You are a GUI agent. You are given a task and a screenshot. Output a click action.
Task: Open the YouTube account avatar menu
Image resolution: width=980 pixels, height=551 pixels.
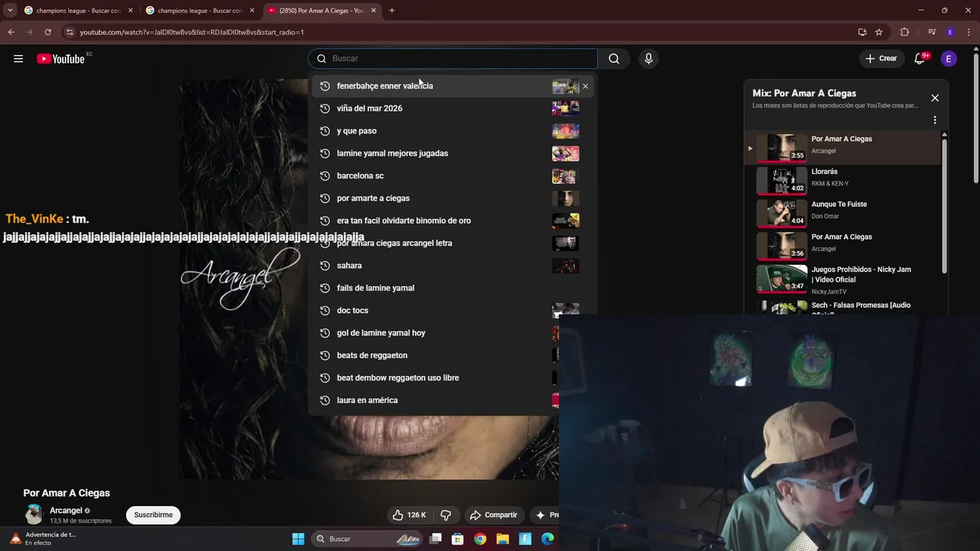(949, 59)
